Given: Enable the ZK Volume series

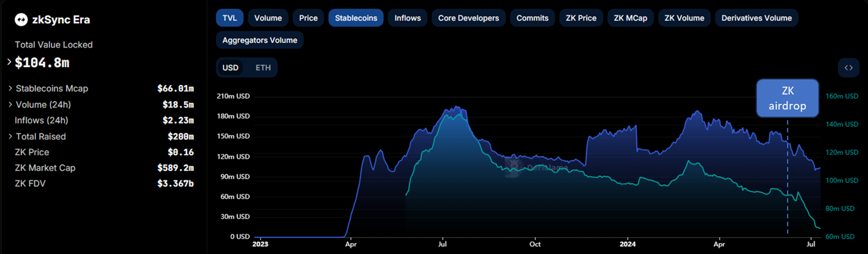Looking at the screenshot, I should pyautogui.click(x=684, y=18).
